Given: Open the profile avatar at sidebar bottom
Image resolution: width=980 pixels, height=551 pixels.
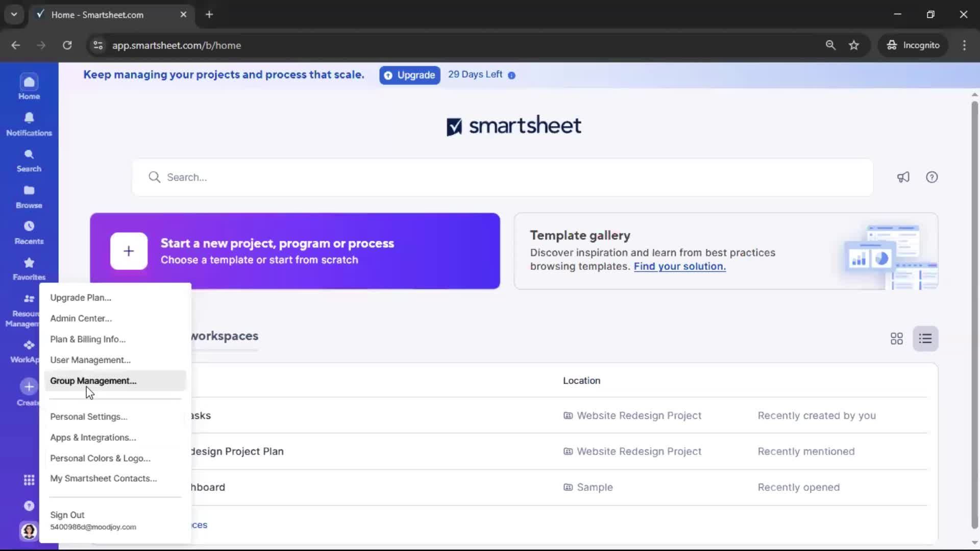Looking at the screenshot, I should pos(29,531).
